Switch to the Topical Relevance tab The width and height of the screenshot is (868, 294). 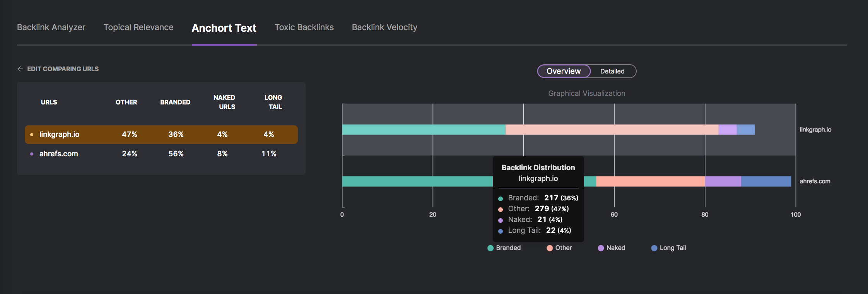point(138,27)
